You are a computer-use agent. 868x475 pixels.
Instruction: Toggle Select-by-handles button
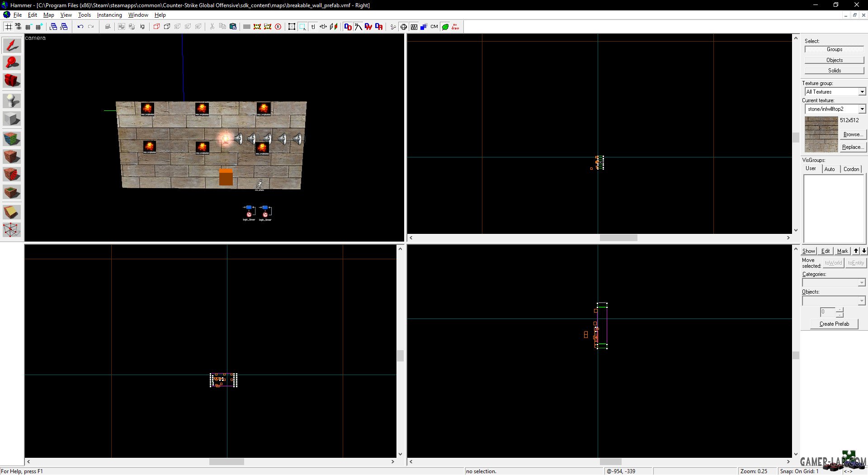292,27
